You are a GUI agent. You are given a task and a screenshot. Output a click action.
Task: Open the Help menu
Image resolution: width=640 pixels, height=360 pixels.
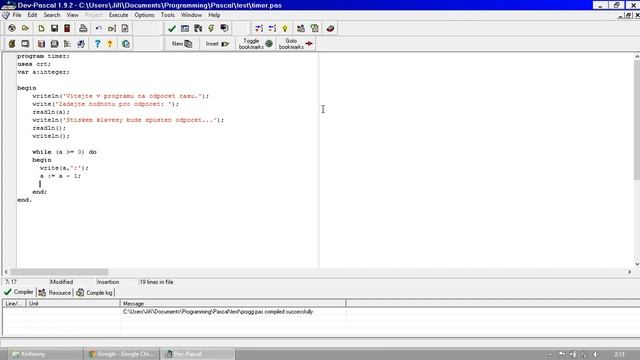pyautogui.click(x=214, y=15)
